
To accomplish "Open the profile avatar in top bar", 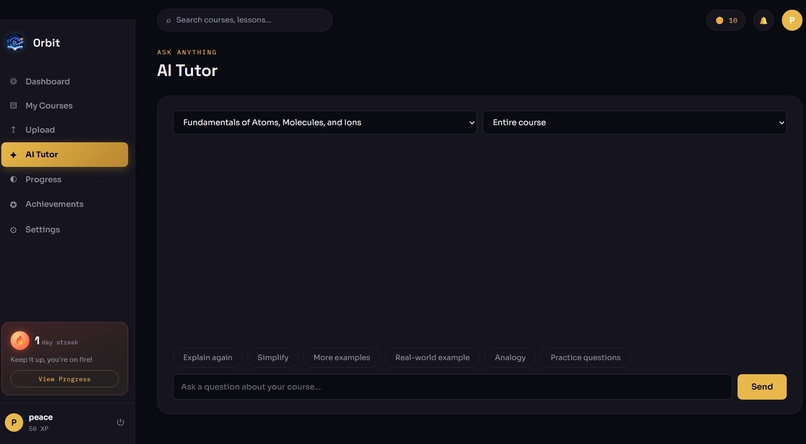I will coord(792,21).
